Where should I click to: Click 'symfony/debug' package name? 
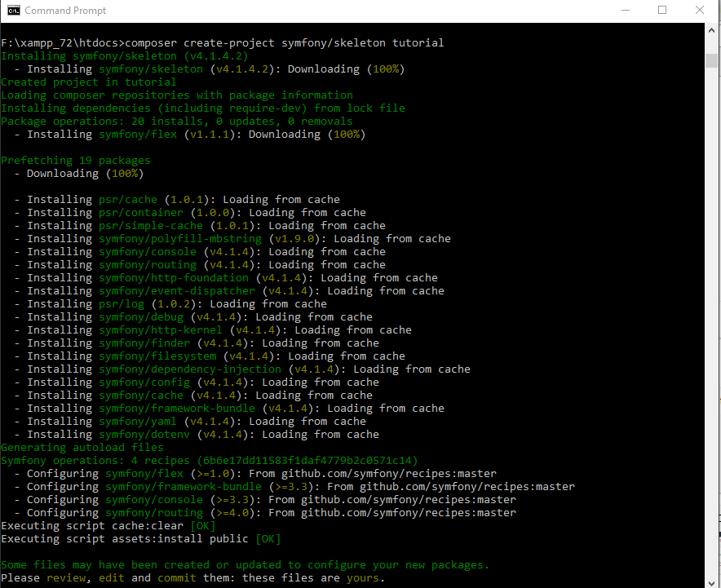coord(141,316)
